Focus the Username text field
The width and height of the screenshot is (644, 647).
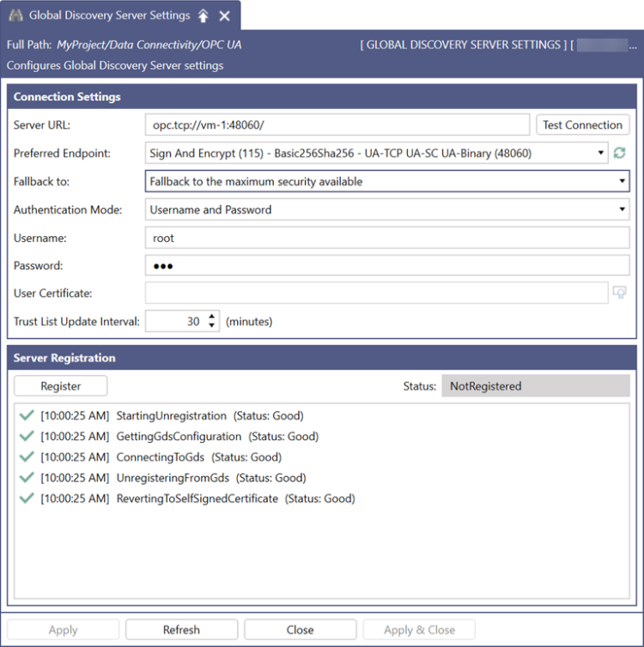point(386,239)
